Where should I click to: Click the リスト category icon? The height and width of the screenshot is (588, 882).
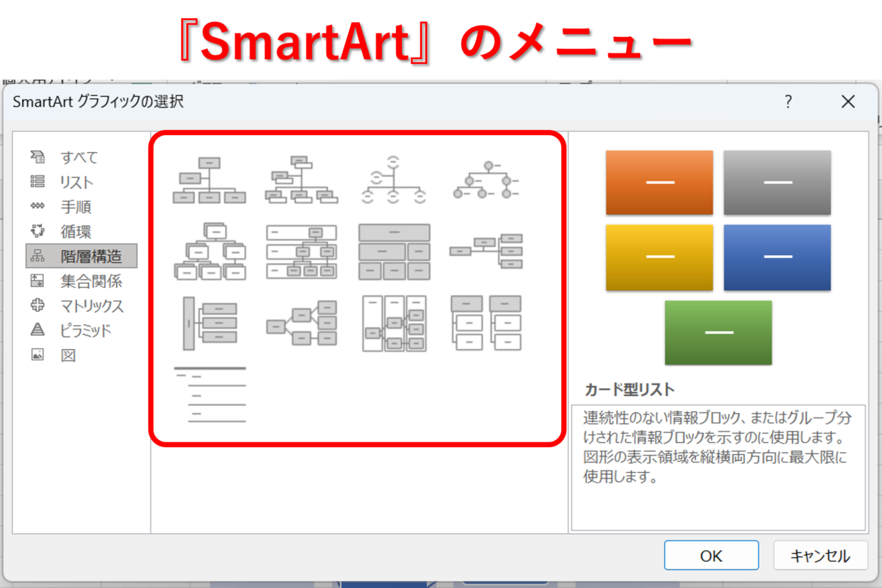coord(38,182)
